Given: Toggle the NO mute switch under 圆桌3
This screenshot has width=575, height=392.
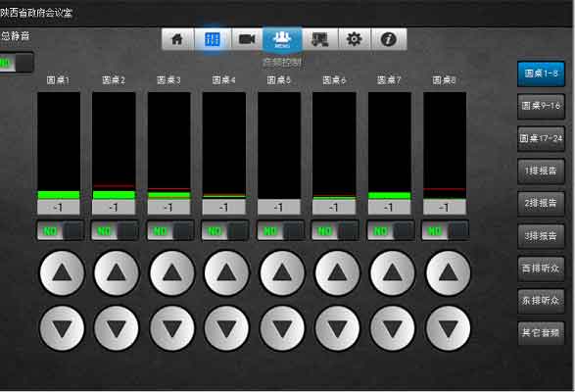Looking at the screenshot, I should click(170, 231).
